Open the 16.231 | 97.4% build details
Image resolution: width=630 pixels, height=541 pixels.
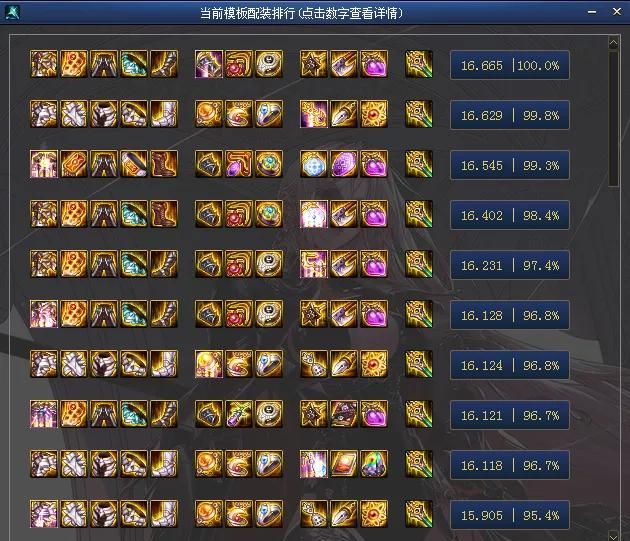click(509, 265)
